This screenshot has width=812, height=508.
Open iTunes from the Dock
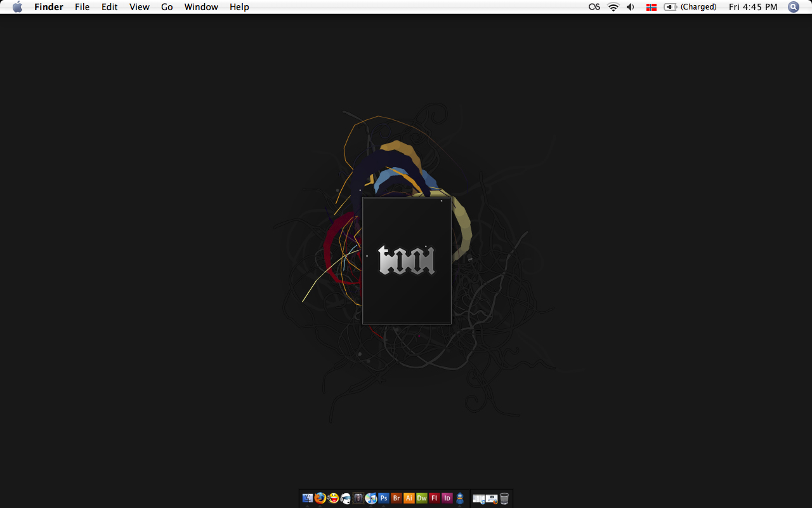tap(371, 498)
